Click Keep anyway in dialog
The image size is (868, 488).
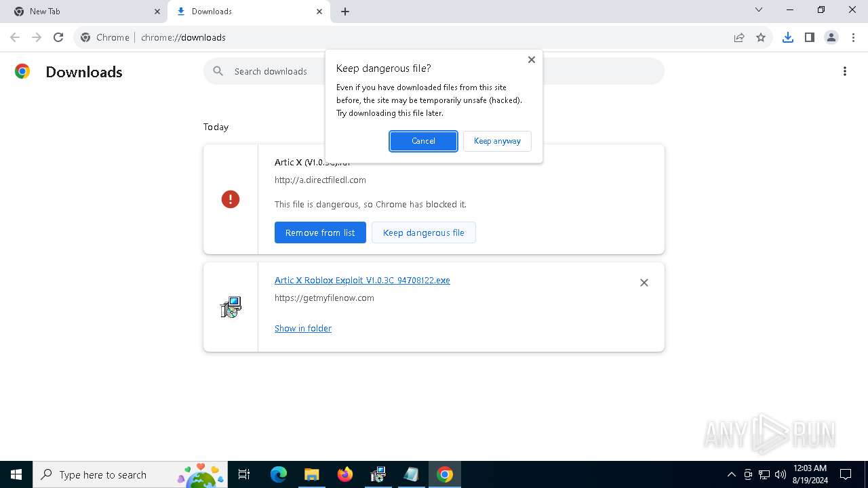coord(497,141)
